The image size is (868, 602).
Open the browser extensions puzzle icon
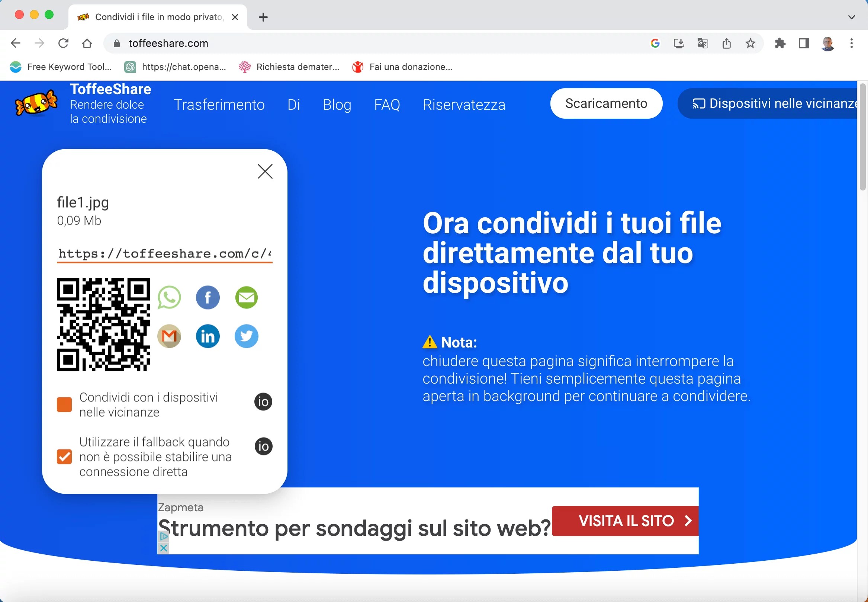click(x=781, y=43)
